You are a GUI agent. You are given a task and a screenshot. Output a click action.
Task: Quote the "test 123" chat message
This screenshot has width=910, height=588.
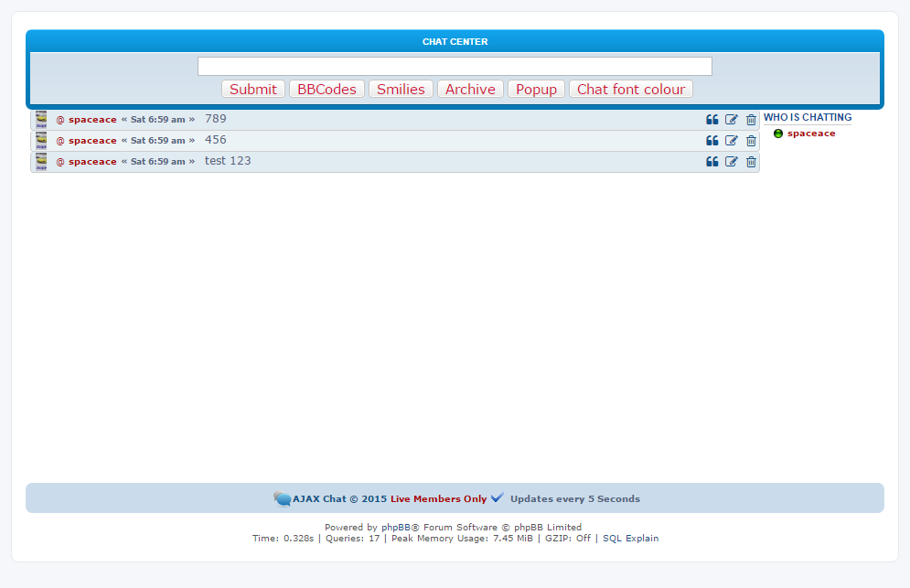(x=712, y=161)
